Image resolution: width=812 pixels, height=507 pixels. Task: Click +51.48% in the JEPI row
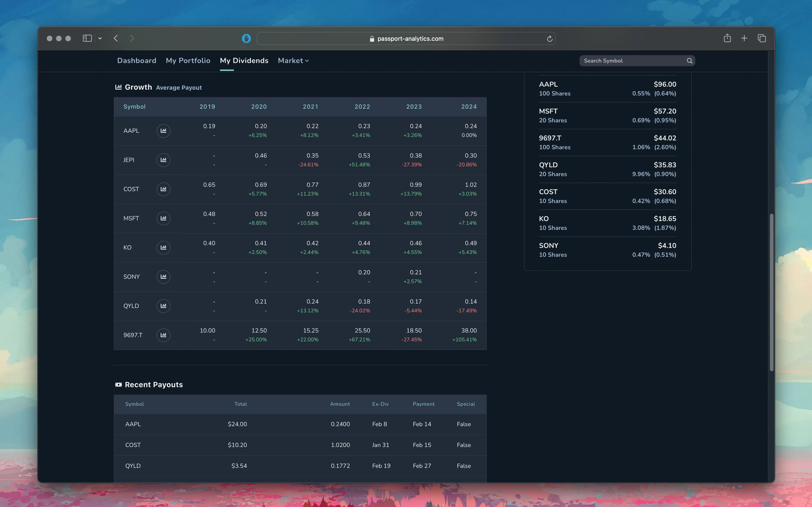(359, 165)
